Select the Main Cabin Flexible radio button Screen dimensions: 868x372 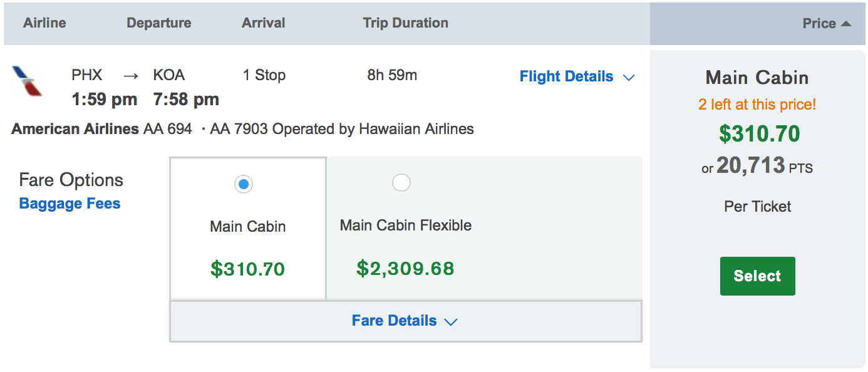(x=401, y=183)
